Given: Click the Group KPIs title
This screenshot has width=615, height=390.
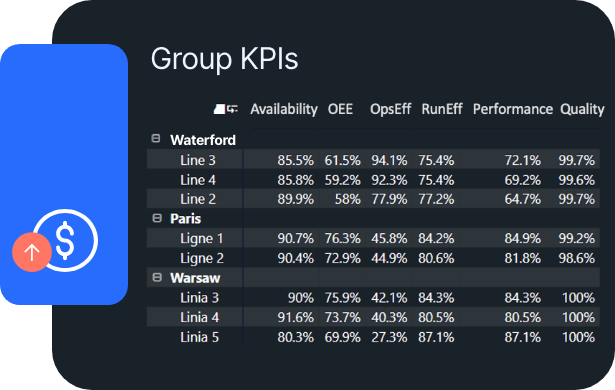Looking at the screenshot, I should 224,59.
